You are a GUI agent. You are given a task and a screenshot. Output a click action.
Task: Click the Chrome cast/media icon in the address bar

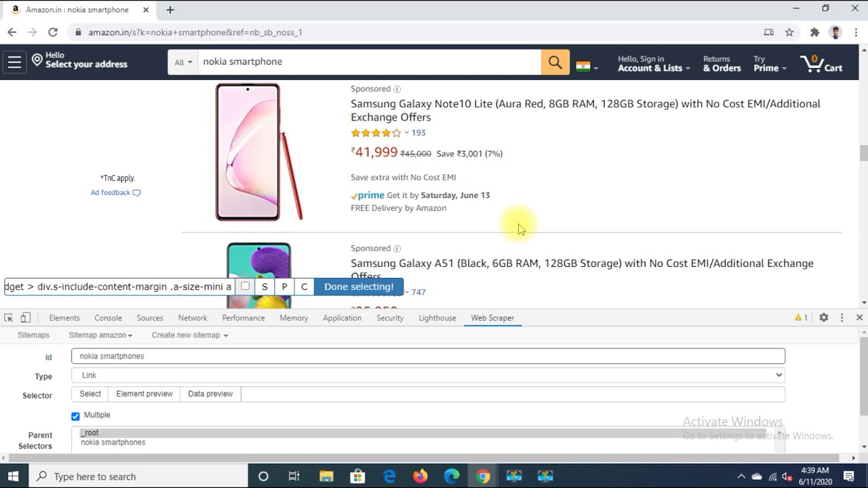tap(768, 32)
